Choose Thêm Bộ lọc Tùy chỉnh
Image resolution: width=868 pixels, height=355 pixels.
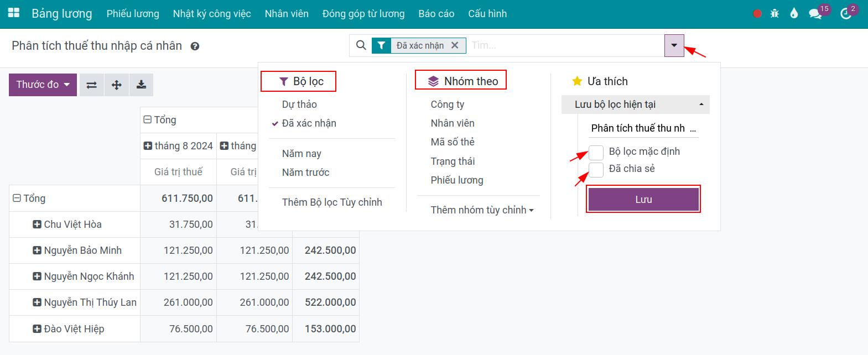pyautogui.click(x=332, y=202)
